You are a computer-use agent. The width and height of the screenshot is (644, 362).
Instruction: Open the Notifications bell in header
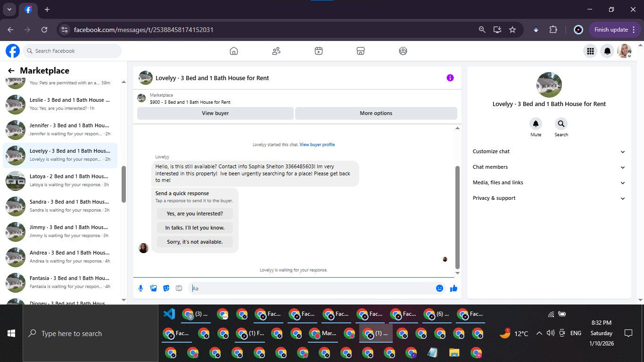pos(608,51)
